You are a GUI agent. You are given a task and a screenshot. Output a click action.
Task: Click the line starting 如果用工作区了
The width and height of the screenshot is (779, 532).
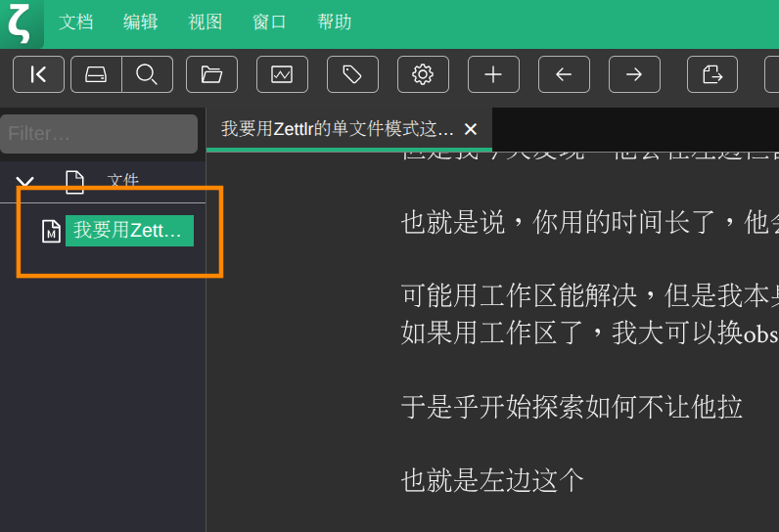pyautogui.click(x=590, y=332)
